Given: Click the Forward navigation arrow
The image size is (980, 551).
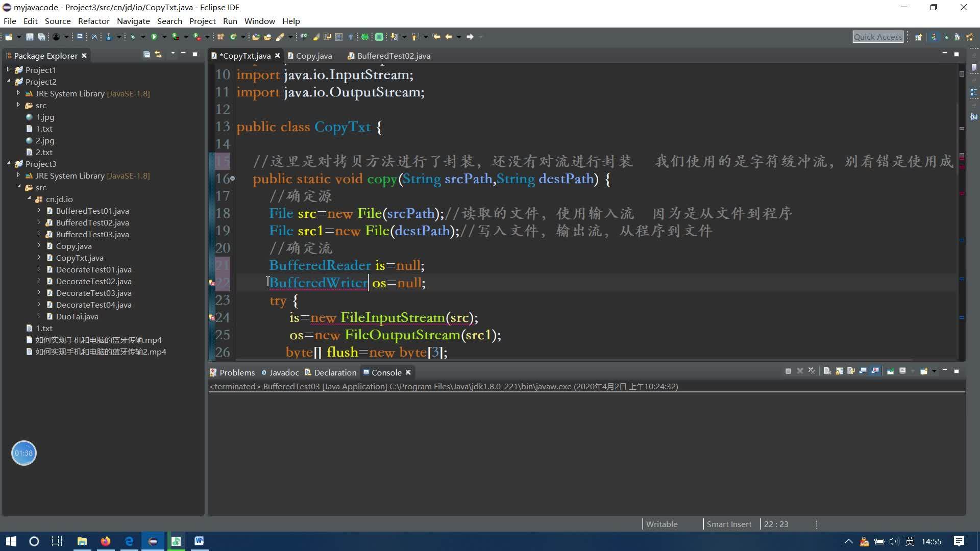Looking at the screenshot, I should pyautogui.click(x=470, y=37).
